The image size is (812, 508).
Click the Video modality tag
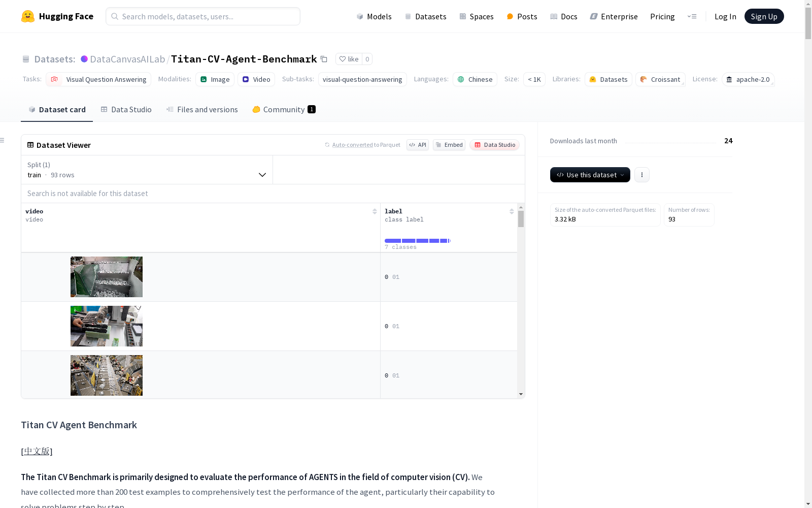(256, 79)
